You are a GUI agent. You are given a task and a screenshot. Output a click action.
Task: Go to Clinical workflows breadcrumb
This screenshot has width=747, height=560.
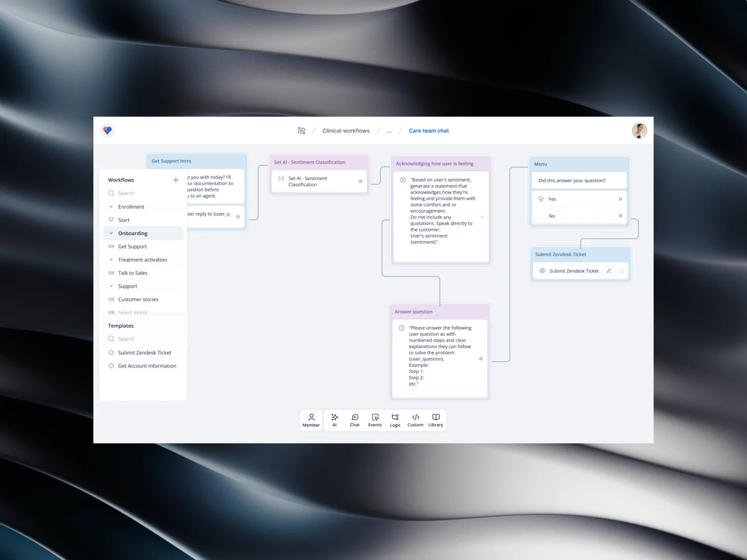(346, 131)
